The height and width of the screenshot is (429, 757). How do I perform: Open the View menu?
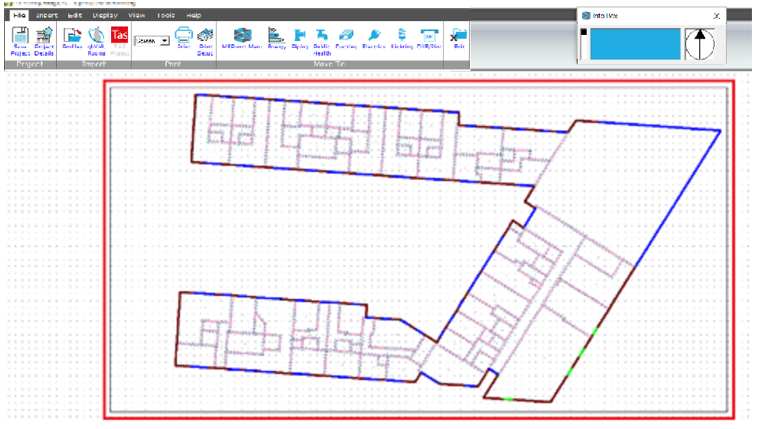pyautogui.click(x=137, y=15)
